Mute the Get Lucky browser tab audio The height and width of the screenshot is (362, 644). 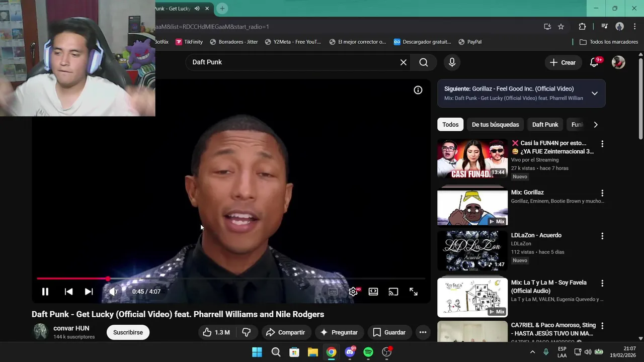197,9
